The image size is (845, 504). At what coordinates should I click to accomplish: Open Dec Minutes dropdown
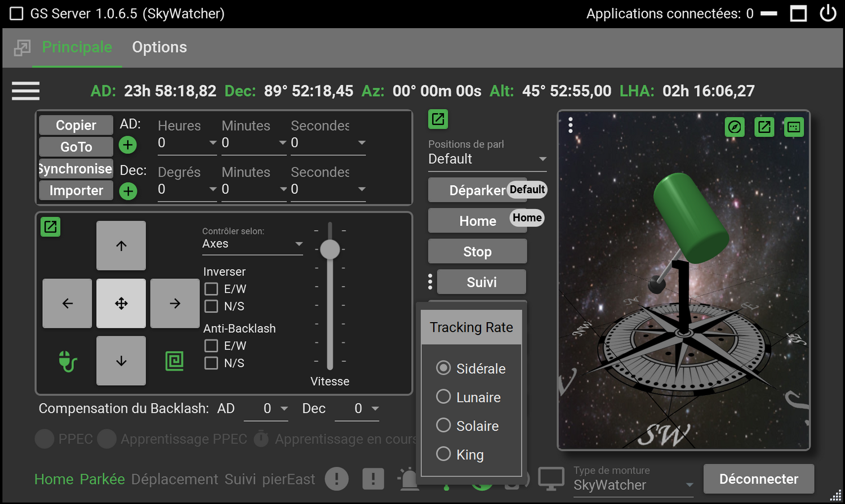254,189
